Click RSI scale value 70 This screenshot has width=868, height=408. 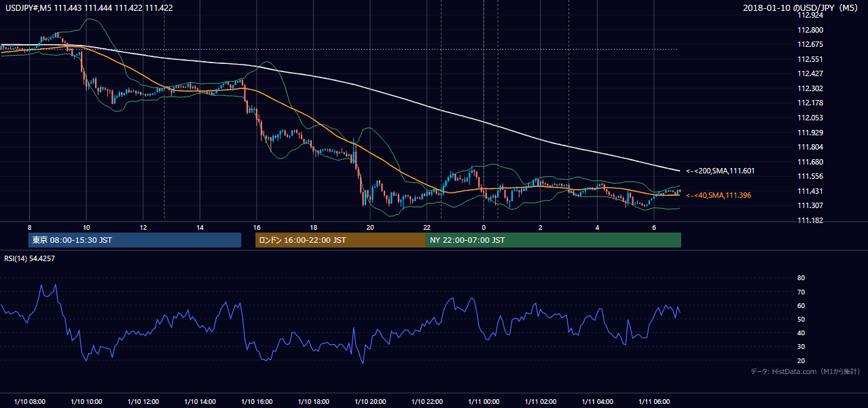click(x=801, y=292)
